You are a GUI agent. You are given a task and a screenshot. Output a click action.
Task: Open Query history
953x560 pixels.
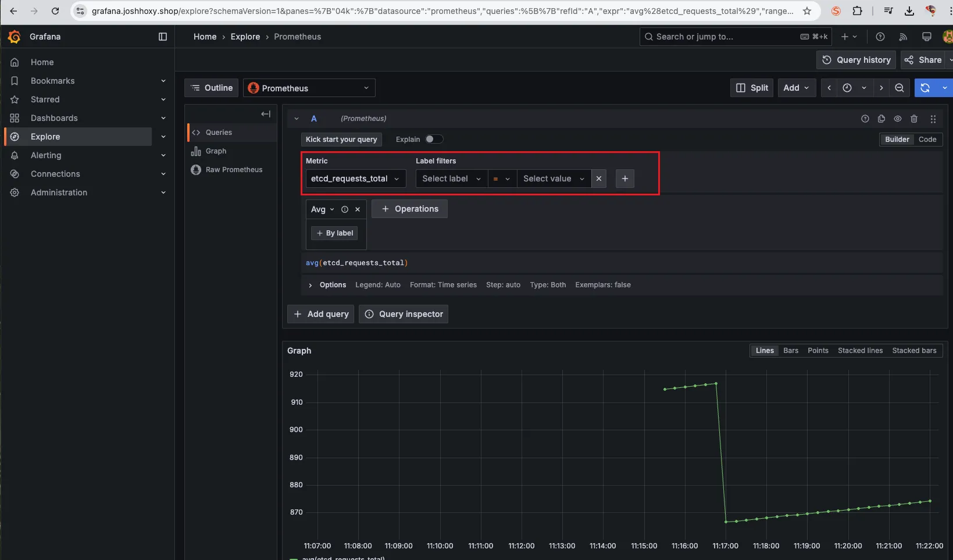[x=856, y=60]
